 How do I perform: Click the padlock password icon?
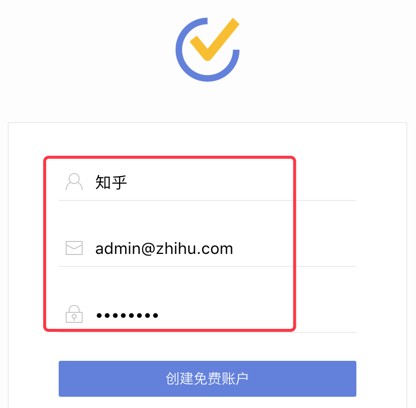74,314
